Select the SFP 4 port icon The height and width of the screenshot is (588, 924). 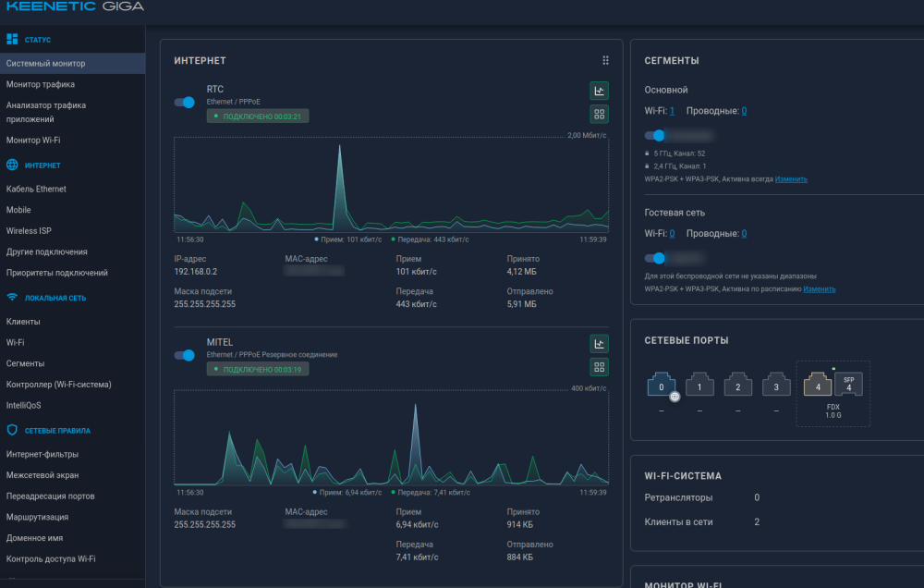(x=848, y=385)
